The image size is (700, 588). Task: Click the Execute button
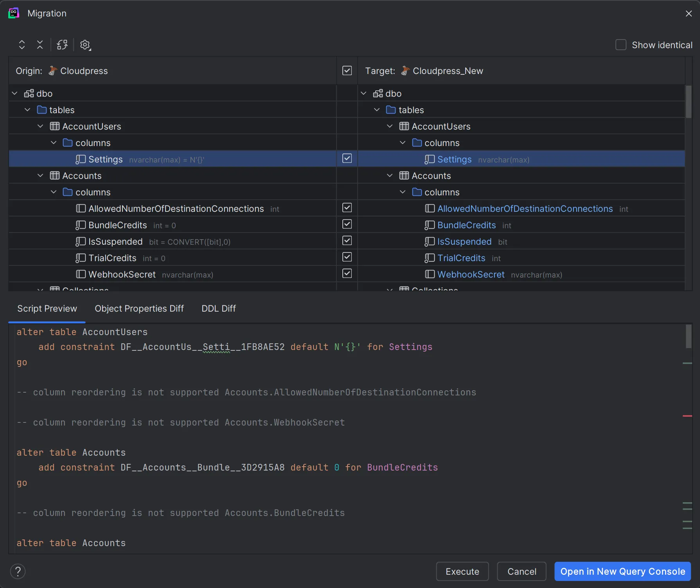click(462, 571)
